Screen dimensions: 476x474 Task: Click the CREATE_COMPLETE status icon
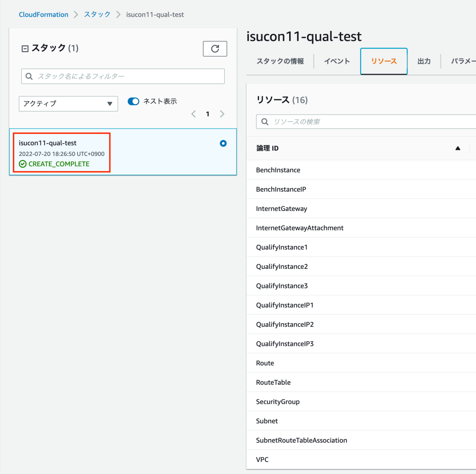coord(23,164)
